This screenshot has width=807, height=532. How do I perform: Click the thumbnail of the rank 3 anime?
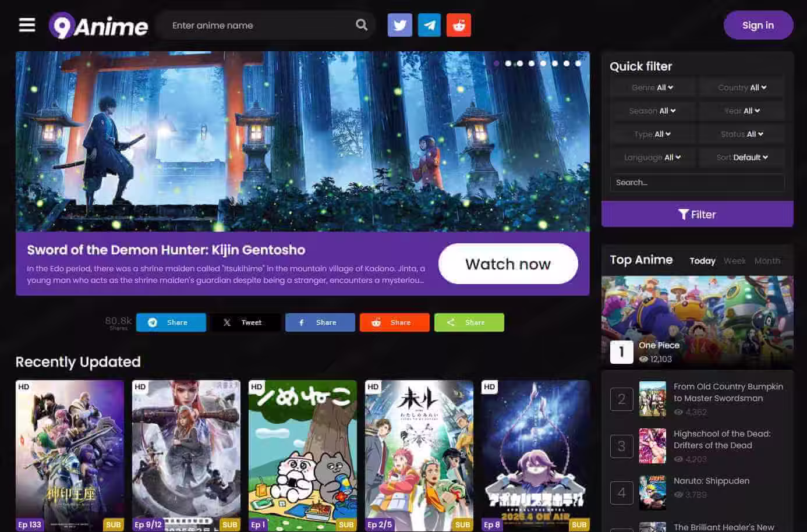click(x=652, y=446)
